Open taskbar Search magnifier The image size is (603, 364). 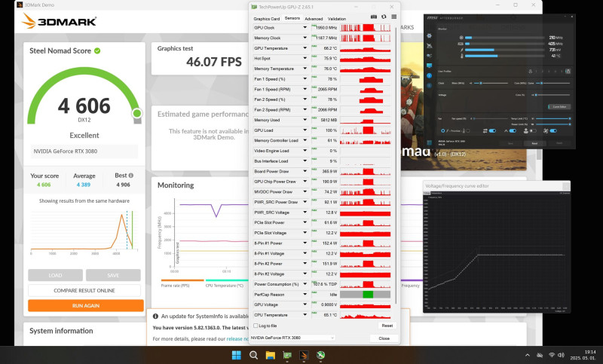click(x=253, y=355)
